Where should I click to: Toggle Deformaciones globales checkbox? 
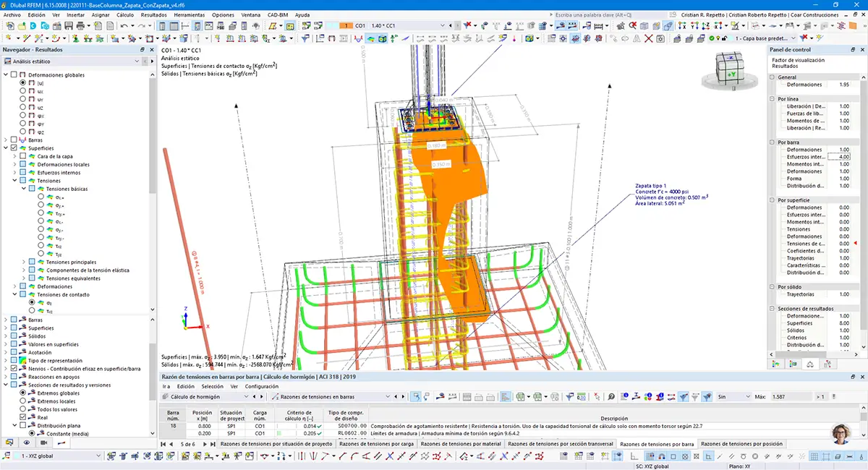pos(14,75)
